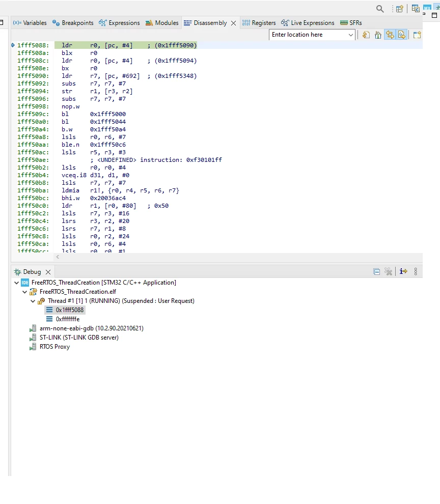Toggle Track Expression button in Disassembly
The width and height of the screenshot is (440, 504).
point(402,35)
